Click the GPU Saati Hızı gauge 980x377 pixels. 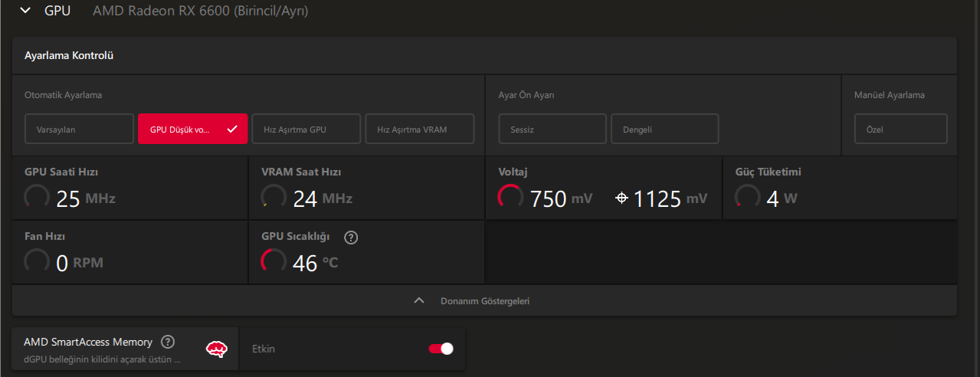tap(38, 197)
